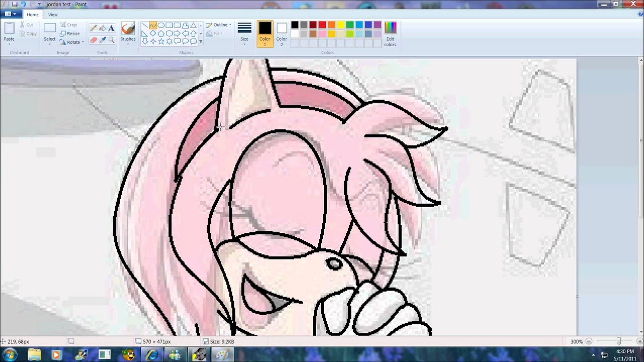Switch to the View ribbon tab
This screenshot has height=362, width=644.
pyautogui.click(x=53, y=15)
